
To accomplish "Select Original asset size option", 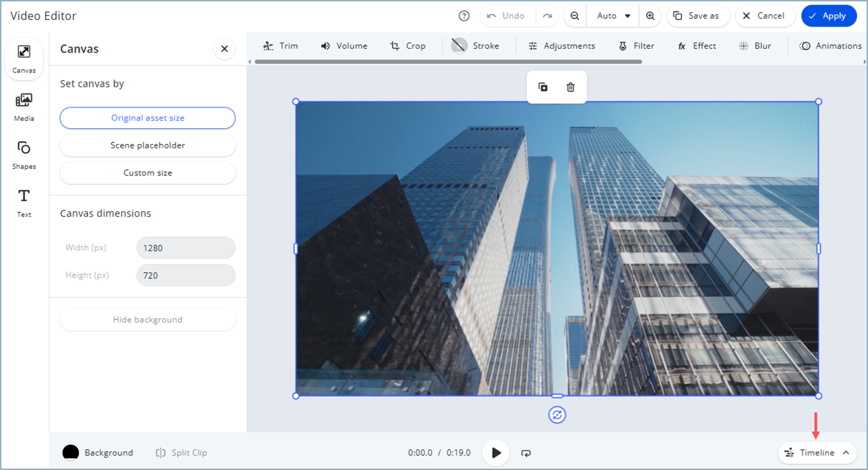I will [x=148, y=118].
